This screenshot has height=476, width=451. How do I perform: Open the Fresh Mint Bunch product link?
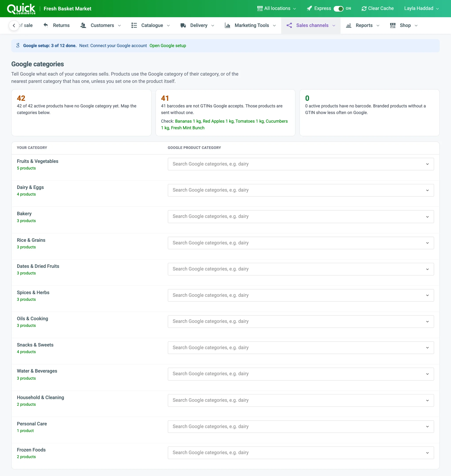coord(187,128)
